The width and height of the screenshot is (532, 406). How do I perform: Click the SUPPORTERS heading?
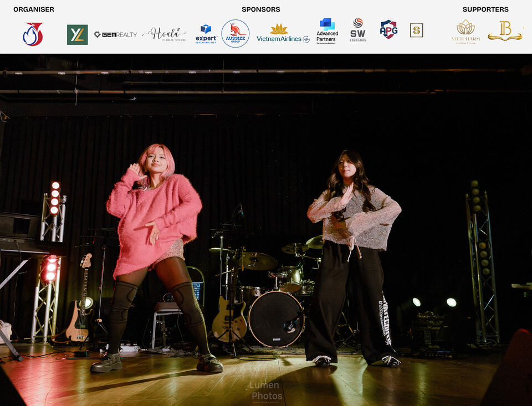[485, 9]
